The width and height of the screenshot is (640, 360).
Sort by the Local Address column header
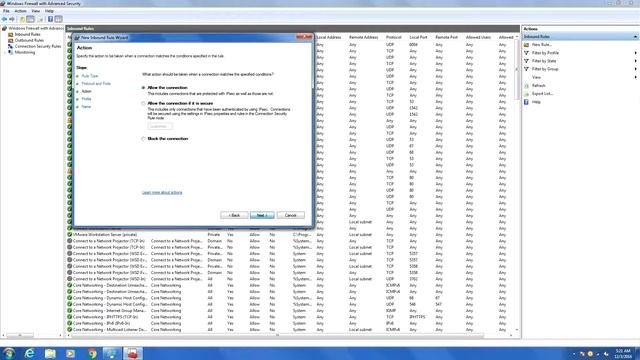click(x=328, y=37)
